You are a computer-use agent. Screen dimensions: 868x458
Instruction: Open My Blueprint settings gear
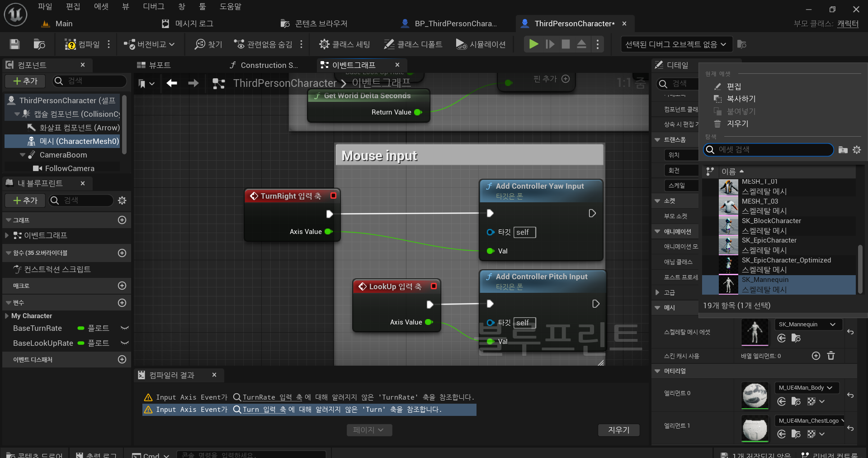[122, 200]
